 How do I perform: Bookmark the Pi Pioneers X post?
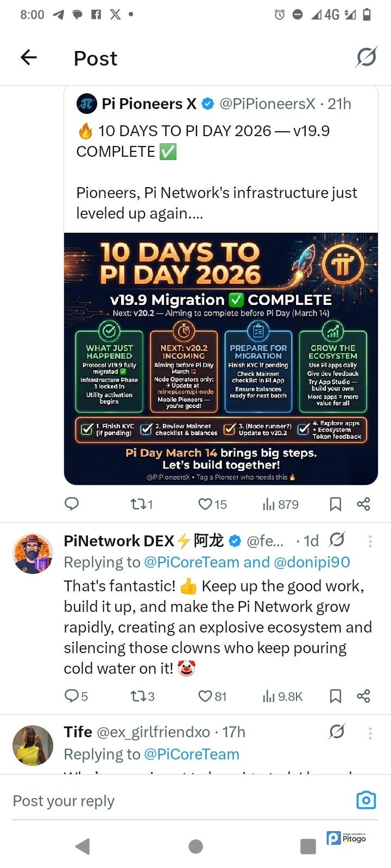tap(336, 504)
